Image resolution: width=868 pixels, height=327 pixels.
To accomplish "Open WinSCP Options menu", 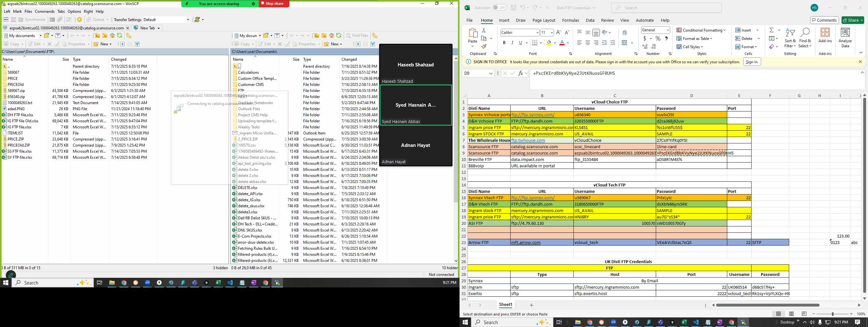I will pos(74,11).
